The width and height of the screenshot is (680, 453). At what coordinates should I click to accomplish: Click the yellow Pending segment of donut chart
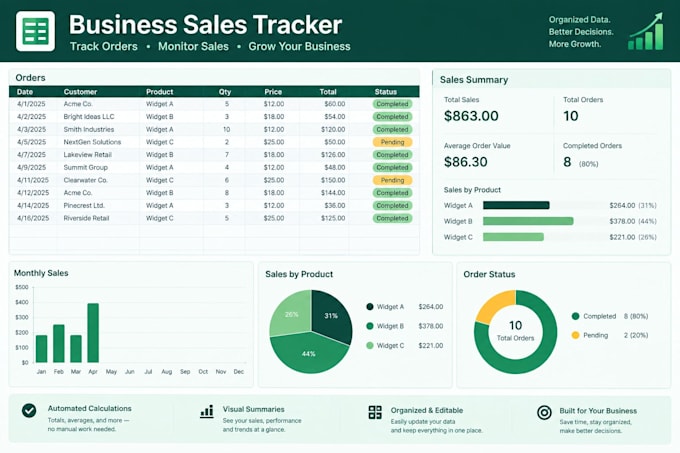[493, 305]
